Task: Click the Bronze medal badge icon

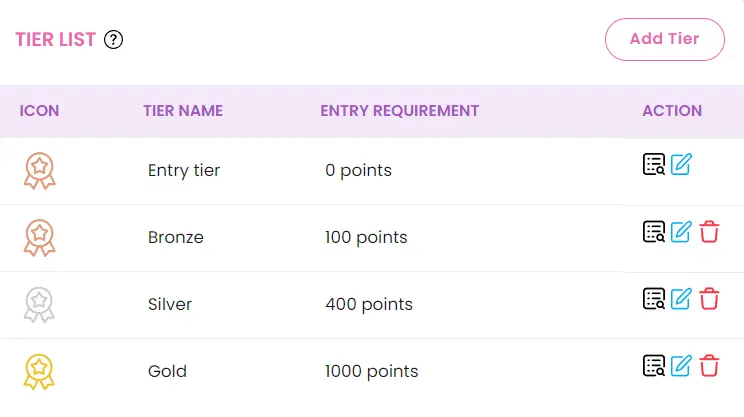Action: (39, 237)
